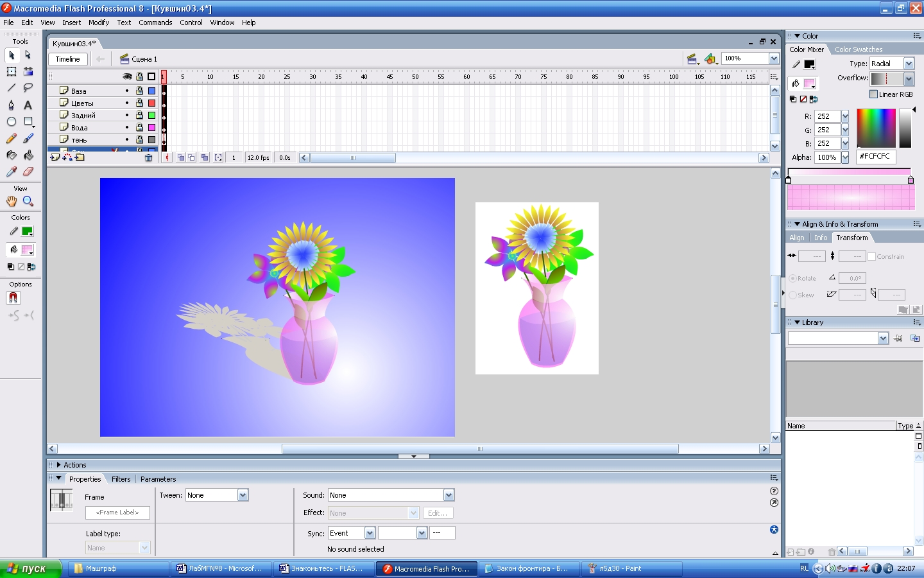Pick the Lasso tool
Image resolution: width=924 pixels, height=578 pixels.
28,87
